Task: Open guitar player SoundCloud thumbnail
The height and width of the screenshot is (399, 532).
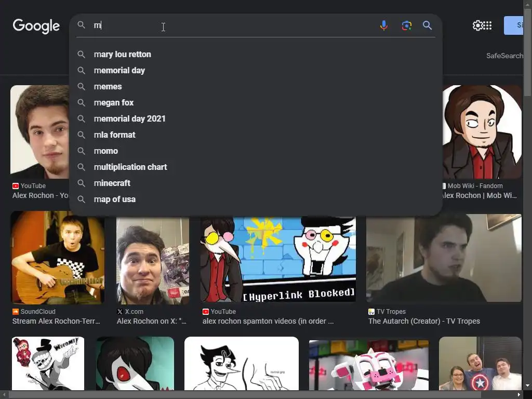Action: pos(58,258)
